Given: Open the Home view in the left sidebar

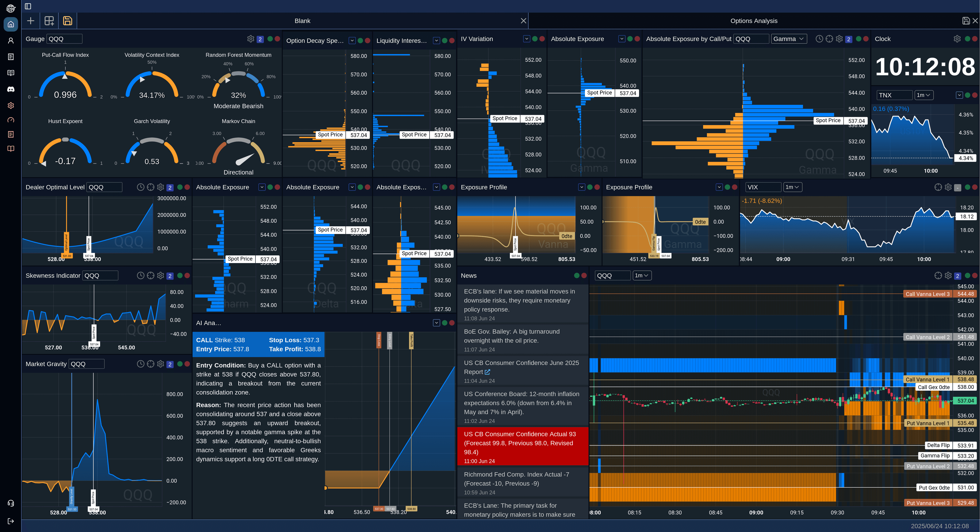Looking at the screenshot, I should (10, 24).
